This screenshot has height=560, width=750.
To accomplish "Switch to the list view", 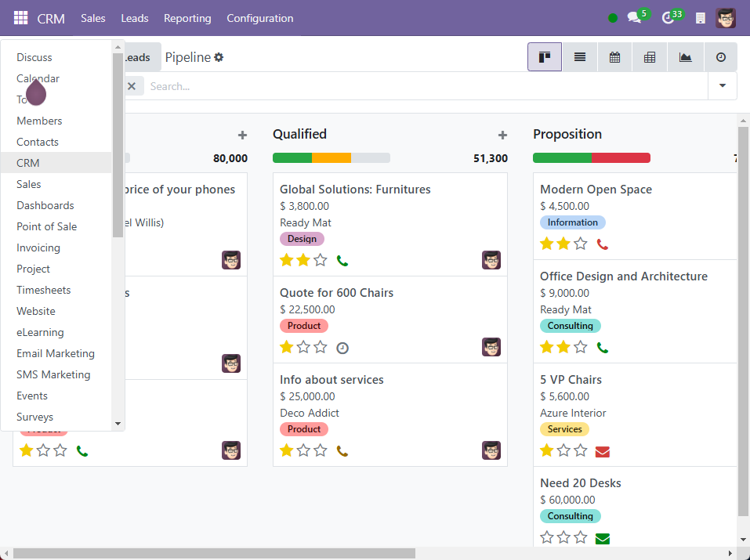I will (579, 57).
